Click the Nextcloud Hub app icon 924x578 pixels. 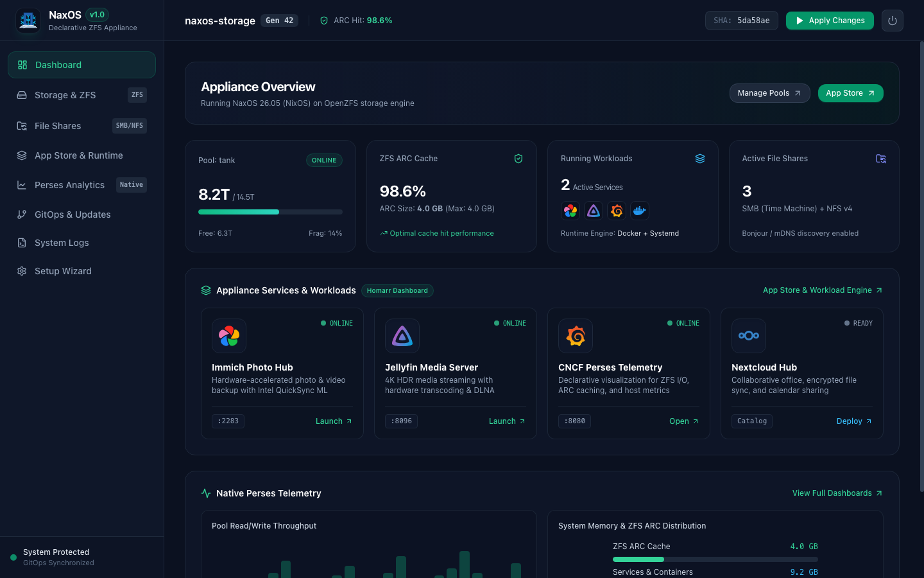[749, 336]
